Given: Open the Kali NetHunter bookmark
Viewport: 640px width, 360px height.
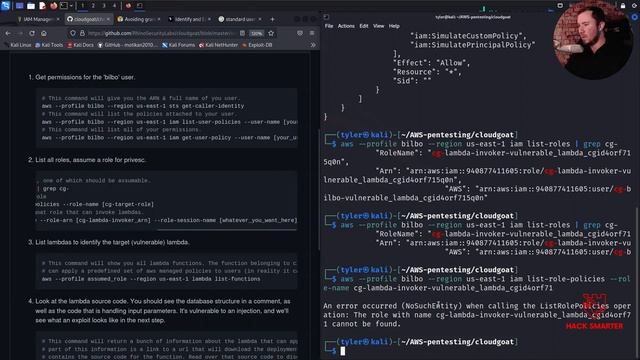Looking at the screenshot, I should [218, 45].
